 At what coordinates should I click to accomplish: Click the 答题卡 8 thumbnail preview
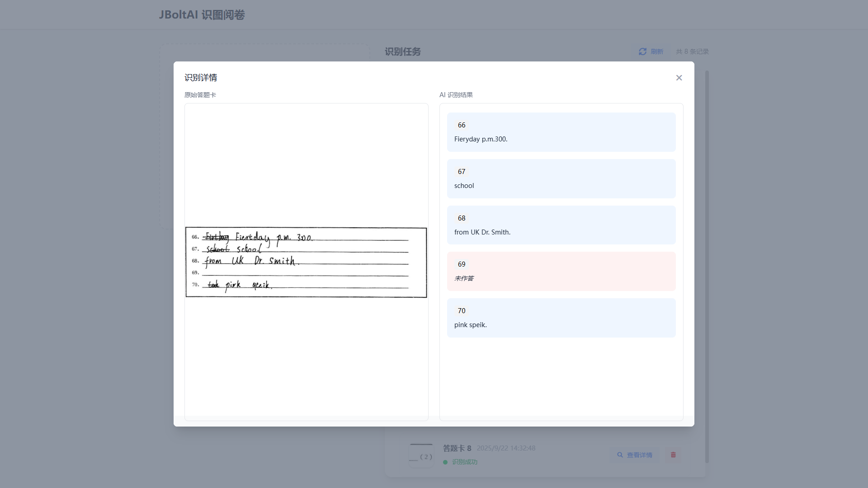[421, 455]
